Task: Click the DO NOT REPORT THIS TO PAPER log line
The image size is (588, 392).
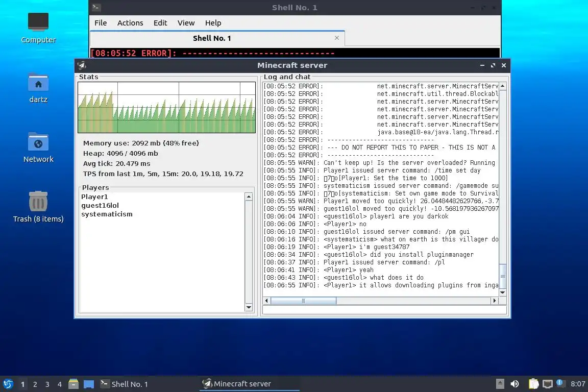Action: 381,148
